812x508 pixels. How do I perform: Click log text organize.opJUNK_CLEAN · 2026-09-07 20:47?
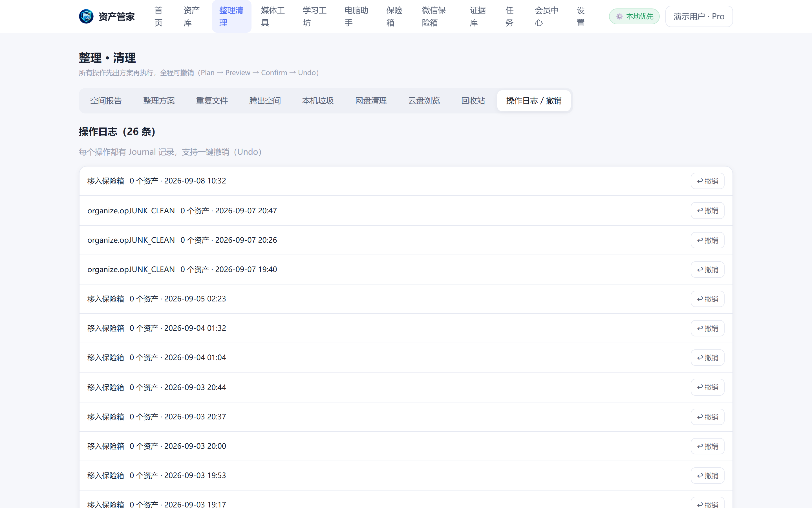pyautogui.click(x=182, y=211)
